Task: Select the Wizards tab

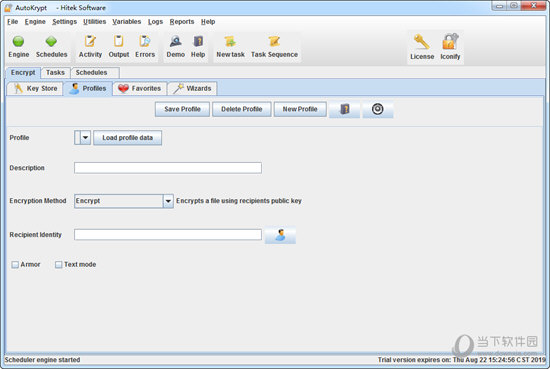Action: 192,88
